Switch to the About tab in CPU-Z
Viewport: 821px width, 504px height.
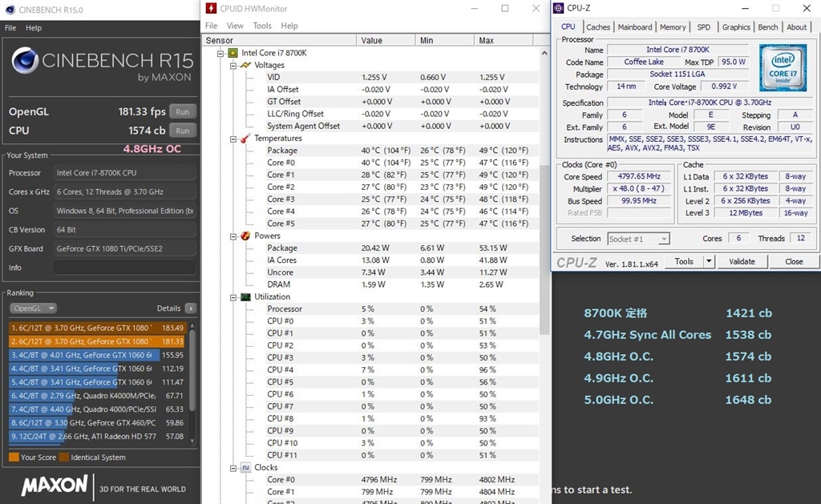[796, 27]
